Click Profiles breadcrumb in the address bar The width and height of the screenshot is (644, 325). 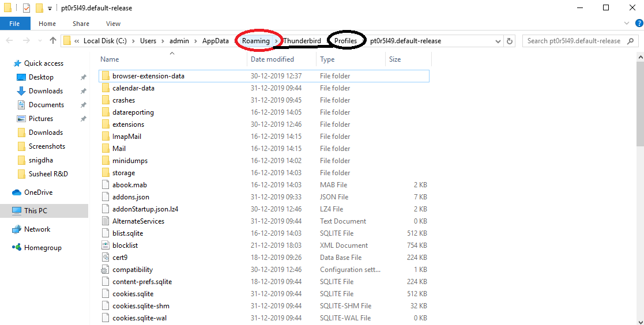345,40
